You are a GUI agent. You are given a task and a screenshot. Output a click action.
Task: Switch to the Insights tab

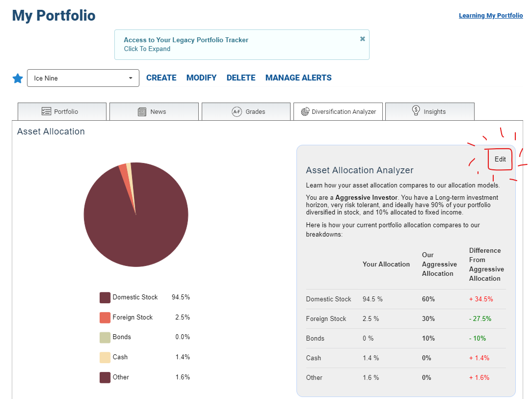pos(430,111)
